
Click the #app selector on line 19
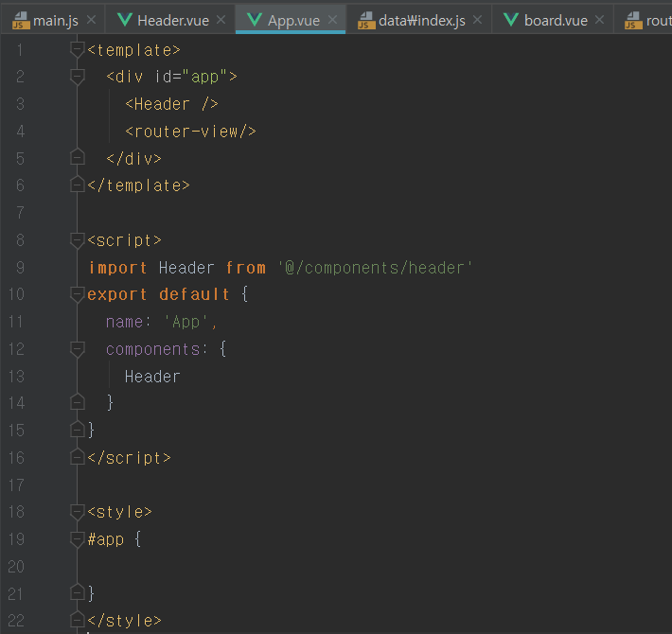[x=106, y=539]
